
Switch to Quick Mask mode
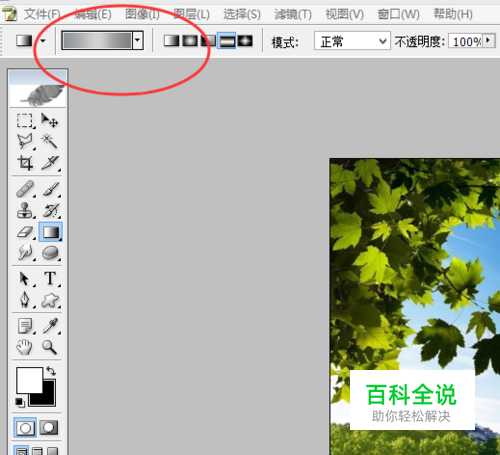49,427
